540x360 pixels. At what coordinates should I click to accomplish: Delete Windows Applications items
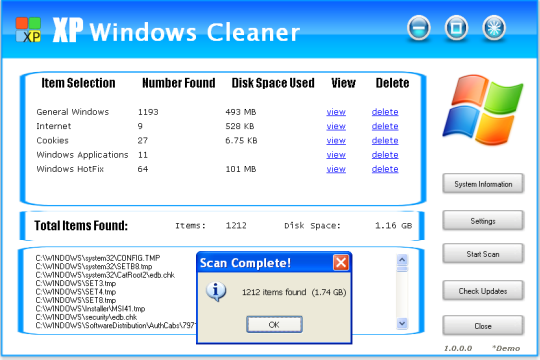[x=385, y=155]
